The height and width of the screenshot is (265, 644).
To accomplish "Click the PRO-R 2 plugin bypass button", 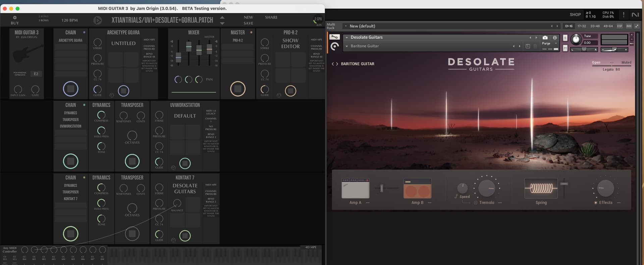I will pos(290,91).
